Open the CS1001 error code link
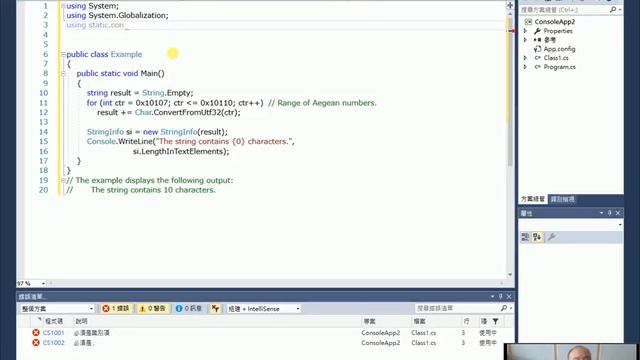The width and height of the screenshot is (640, 360). (53, 333)
